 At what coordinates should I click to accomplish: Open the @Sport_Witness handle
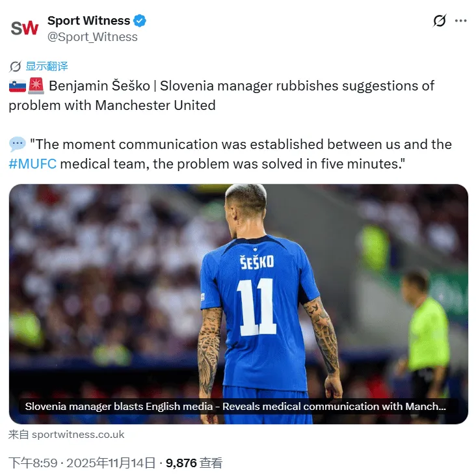[x=92, y=36]
